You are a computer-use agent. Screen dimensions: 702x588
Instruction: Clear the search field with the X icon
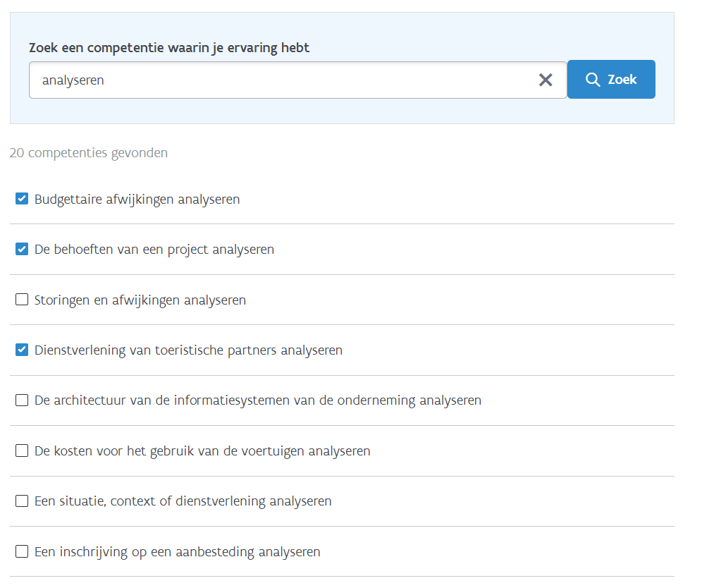tap(546, 80)
